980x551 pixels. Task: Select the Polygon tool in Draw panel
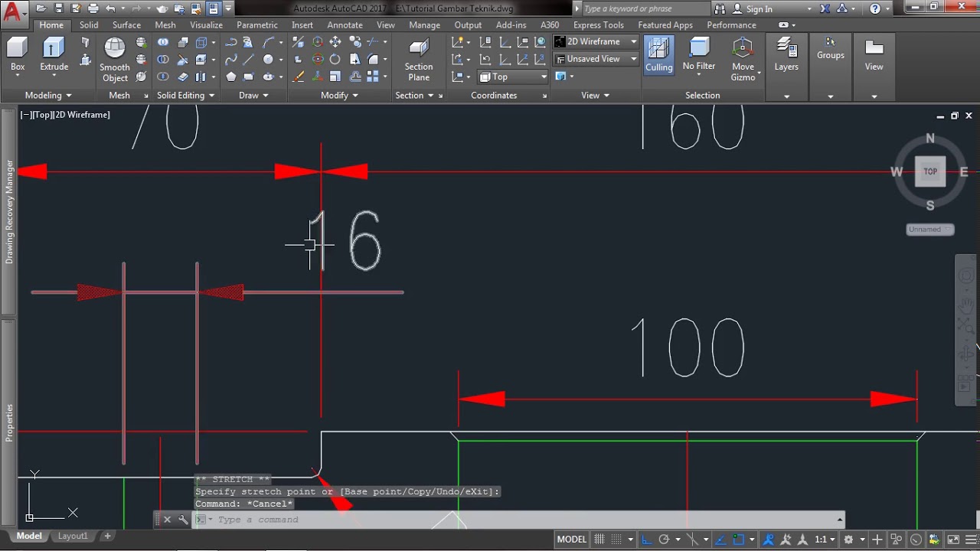(230, 77)
